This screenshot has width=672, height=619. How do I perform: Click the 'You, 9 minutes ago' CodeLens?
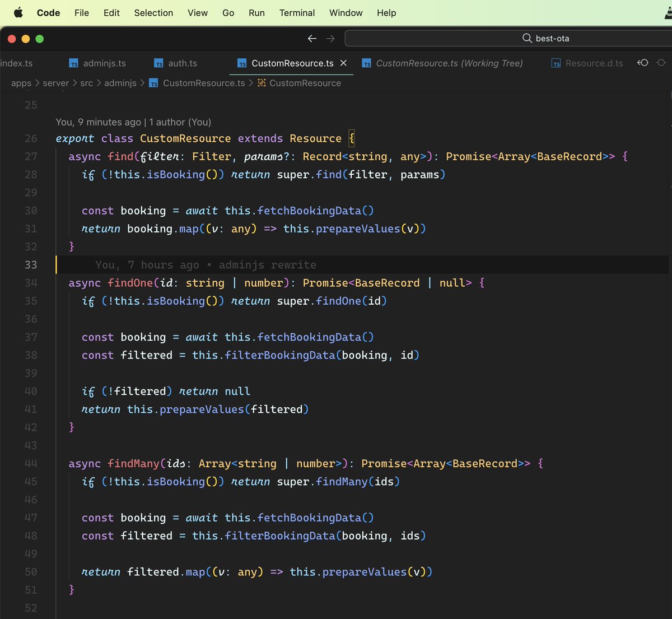click(98, 122)
